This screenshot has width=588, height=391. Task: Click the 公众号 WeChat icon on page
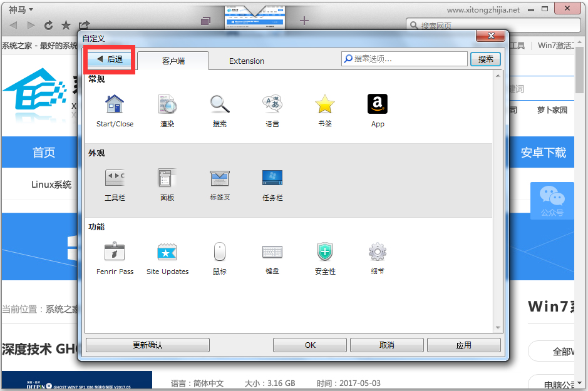tap(552, 201)
